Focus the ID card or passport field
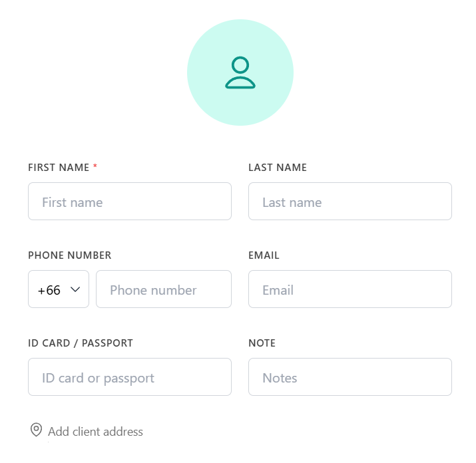Screen dimensions: 476x463 point(130,377)
